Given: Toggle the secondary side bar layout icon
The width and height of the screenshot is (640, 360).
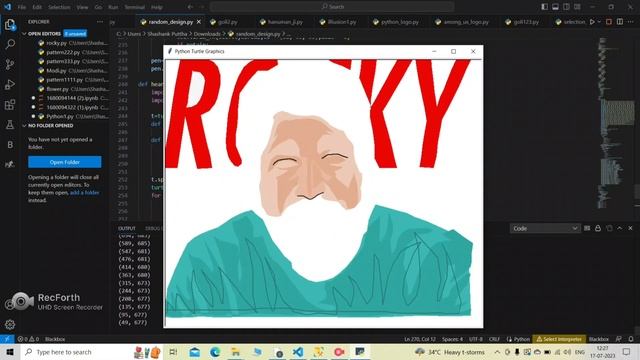Looking at the screenshot, I should pyautogui.click(x=566, y=7).
